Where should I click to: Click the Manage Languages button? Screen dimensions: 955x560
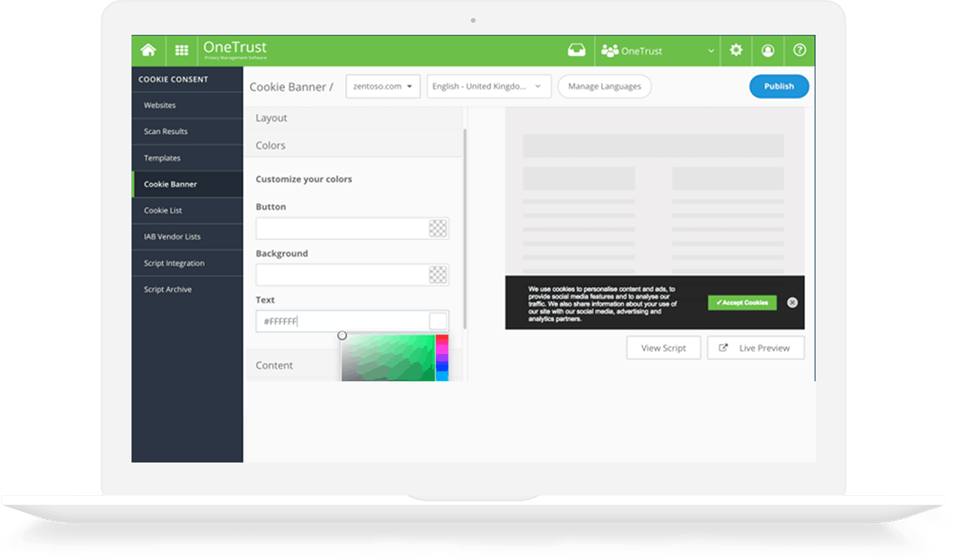click(x=604, y=87)
